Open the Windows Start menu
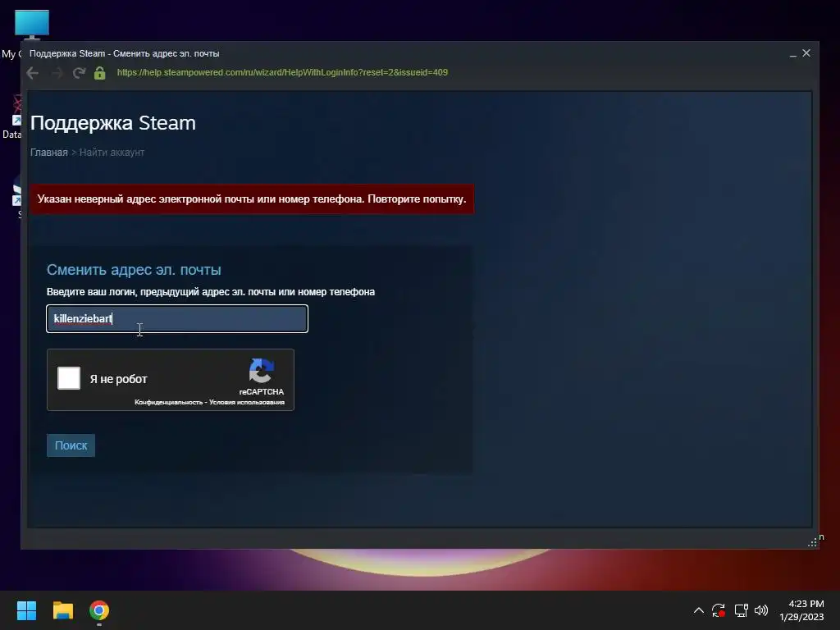Viewport: 840px width, 630px height. click(x=27, y=610)
